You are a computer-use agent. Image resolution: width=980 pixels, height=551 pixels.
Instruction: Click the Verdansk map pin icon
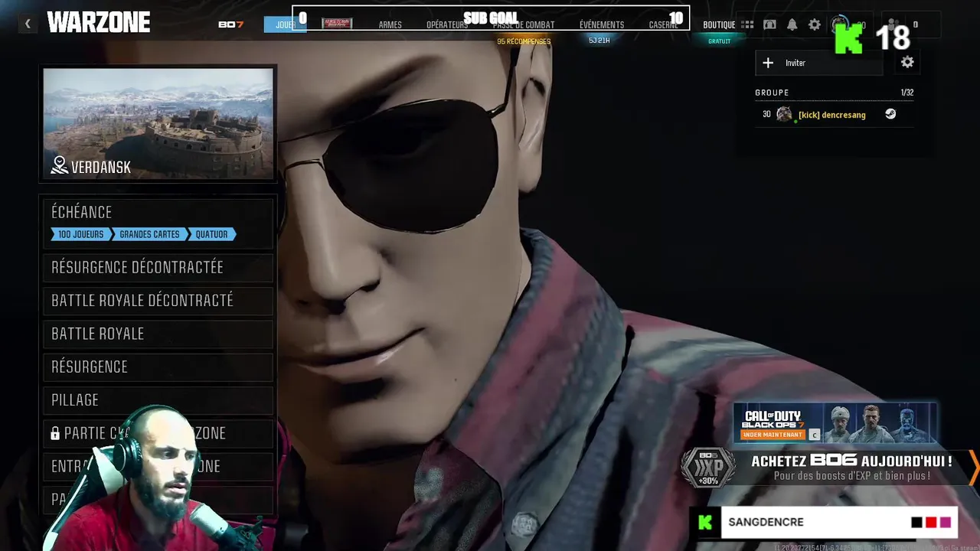[x=59, y=165]
